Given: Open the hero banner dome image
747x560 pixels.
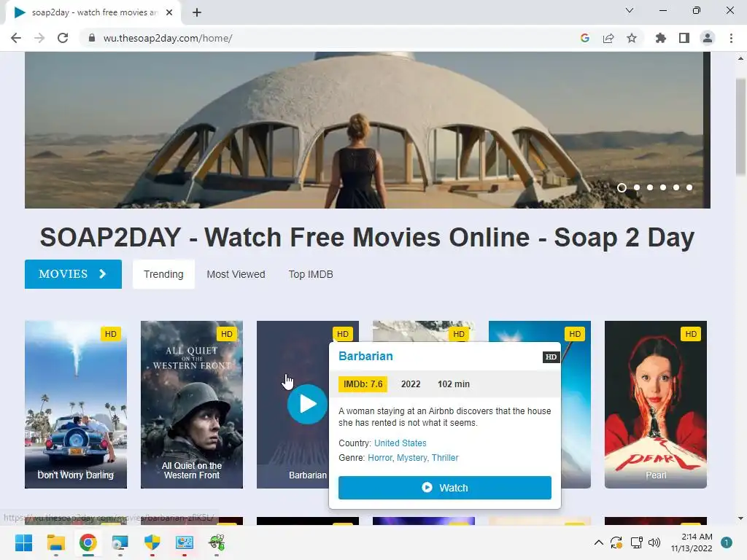Looking at the screenshot, I should [368, 130].
